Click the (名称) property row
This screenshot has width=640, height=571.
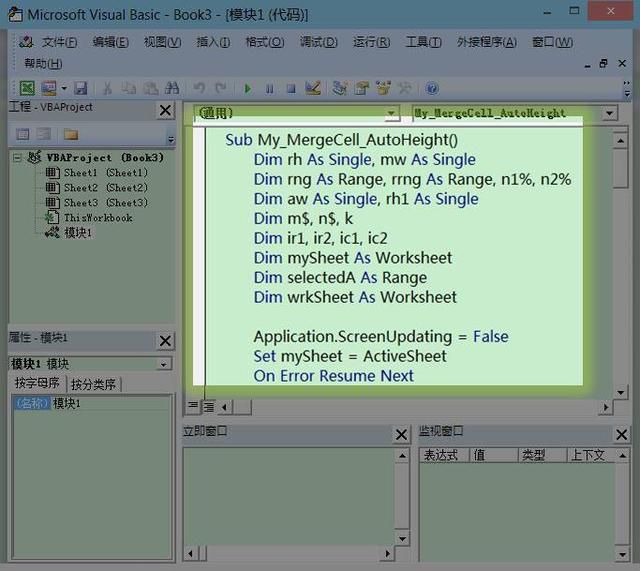(x=92, y=403)
